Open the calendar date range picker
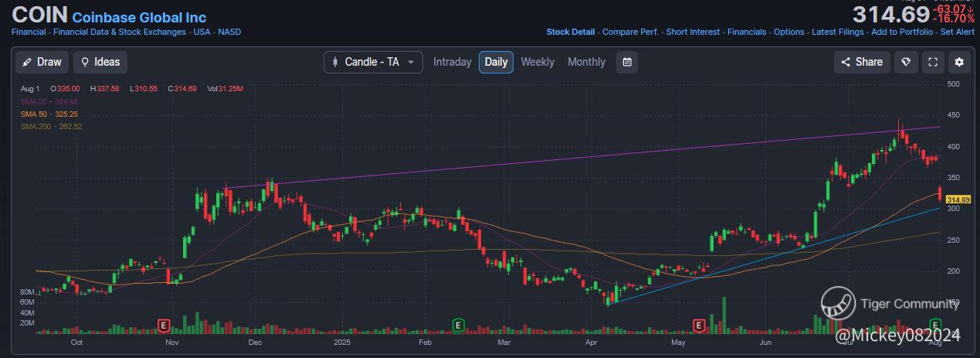Screen dimensions: 980x358 pos(627,62)
